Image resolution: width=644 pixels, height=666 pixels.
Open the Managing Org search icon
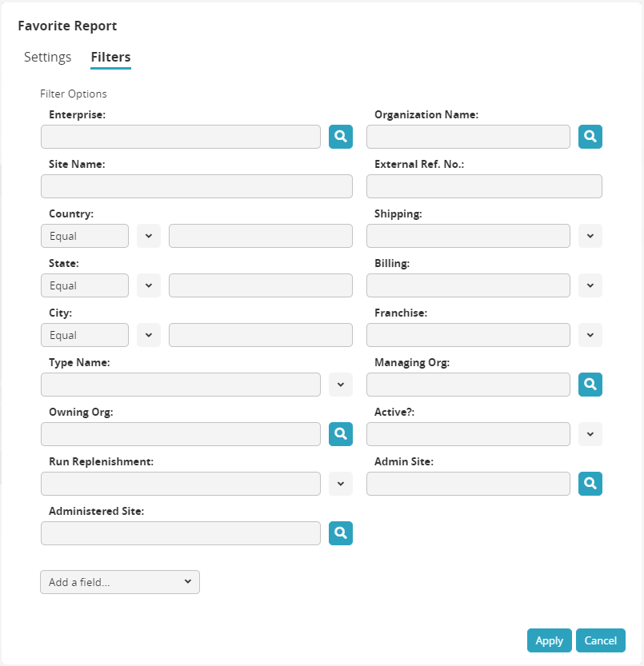tap(590, 385)
